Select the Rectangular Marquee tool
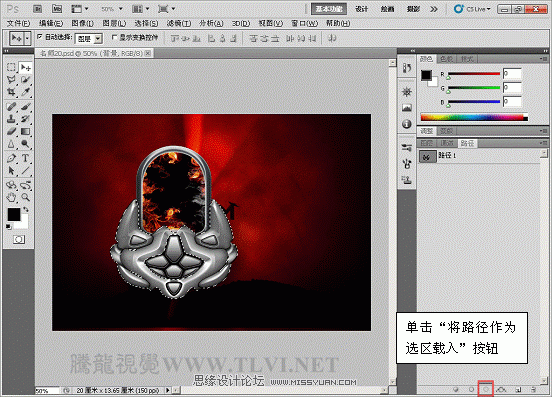The height and width of the screenshot is (397, 552). click(x=11, y=67)
